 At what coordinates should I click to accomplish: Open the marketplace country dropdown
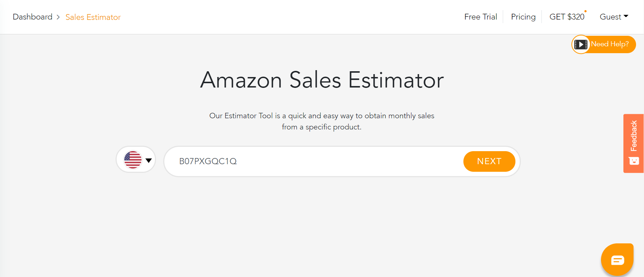[x=136, y=159]
